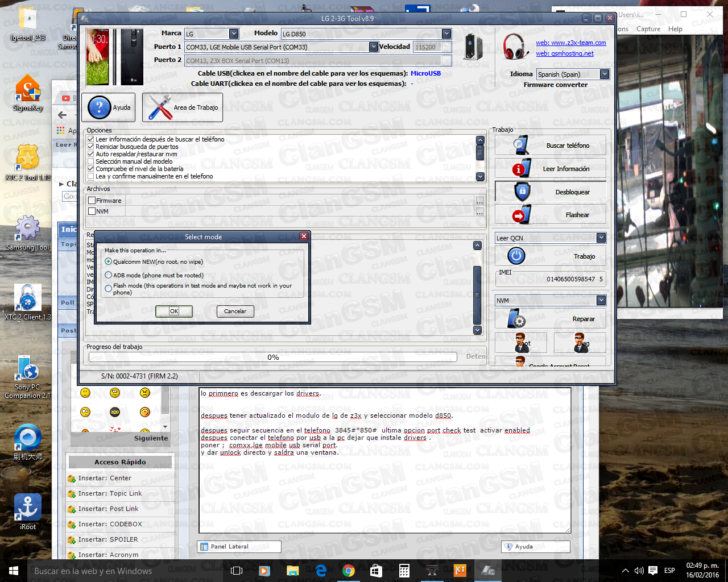Image resolution: width=728 pixels, height=582 pixels.
Task: Open the Samsung Tool desktop shortcut
Action: point(28,233)
